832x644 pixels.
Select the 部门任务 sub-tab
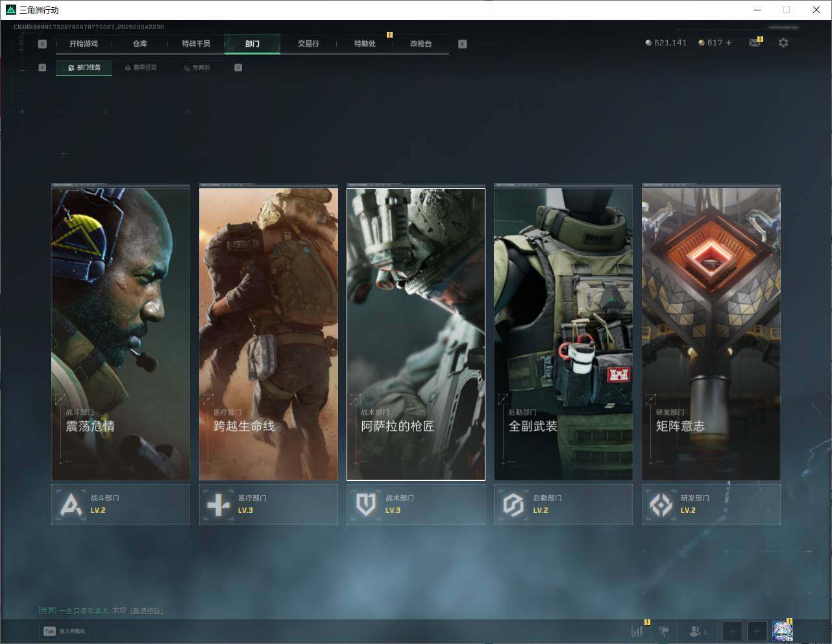click(84, 68)
